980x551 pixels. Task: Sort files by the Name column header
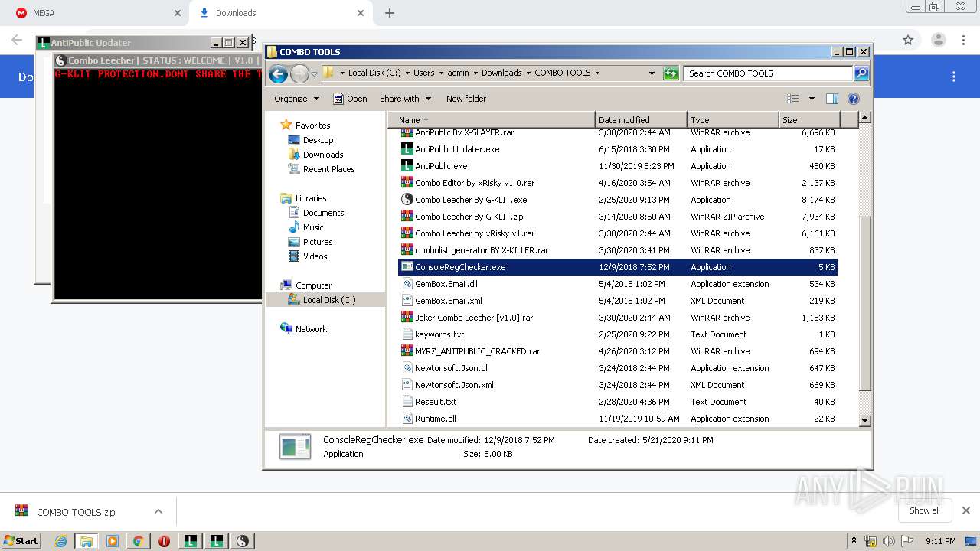coord(491,120)
